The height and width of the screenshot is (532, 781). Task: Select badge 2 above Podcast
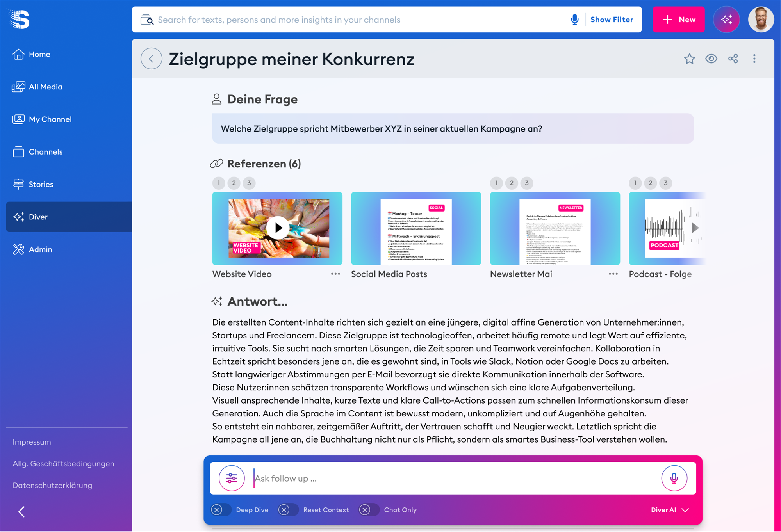coord(651,183)
